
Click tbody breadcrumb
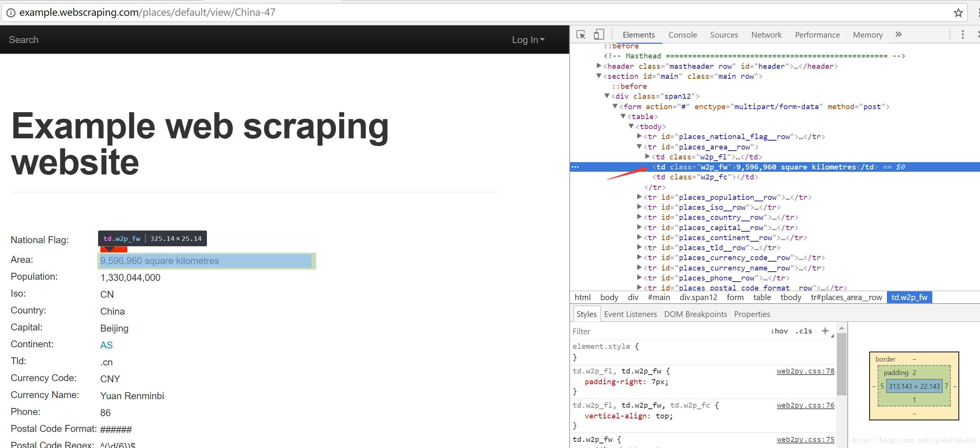[791, 297]
